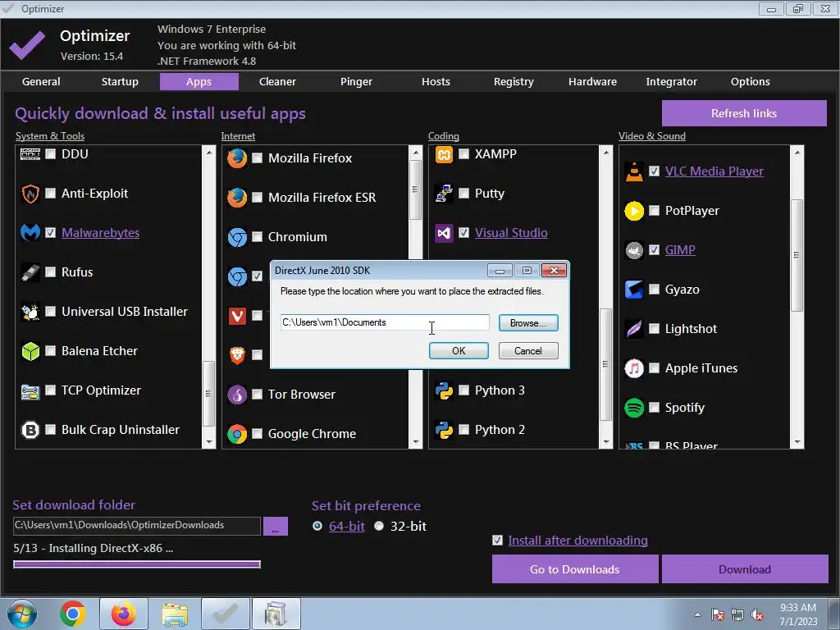This screenshot has width=840, height=630.
Task: Click the Malwarebytes logo icon
Action: (30, 232)
